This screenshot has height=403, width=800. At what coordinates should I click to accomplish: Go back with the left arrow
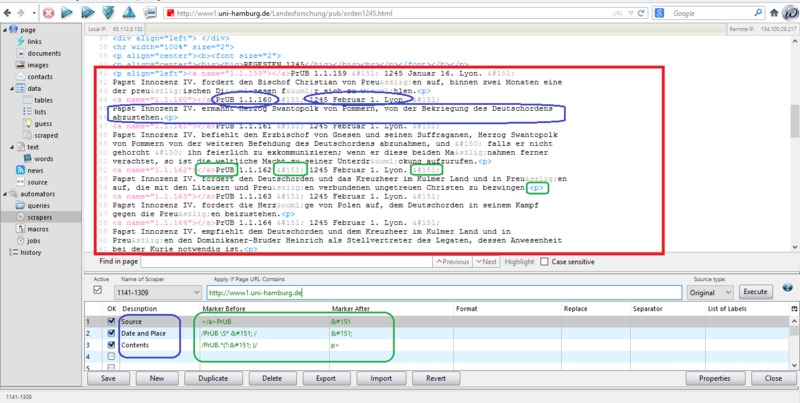coord(7,13)
